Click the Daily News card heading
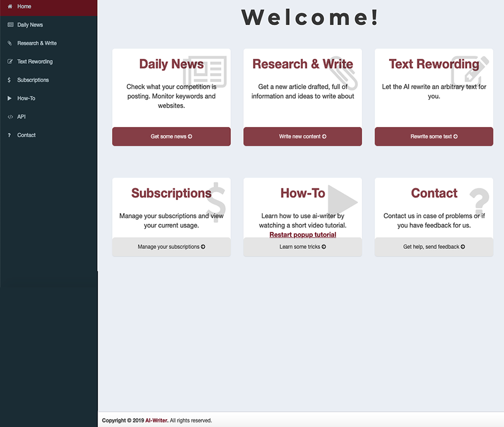The width and height of the screenshot is (504, 427). click(171, 64)
